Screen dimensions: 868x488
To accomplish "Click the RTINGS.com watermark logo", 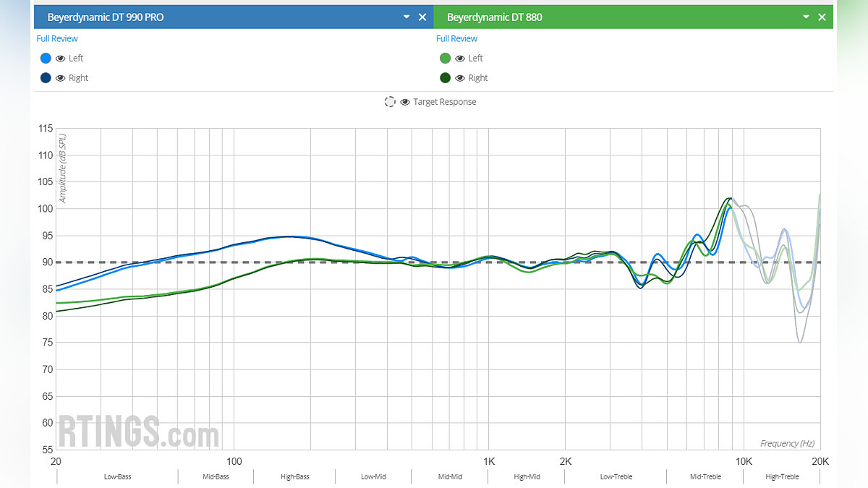I will (x=137, y=432).
